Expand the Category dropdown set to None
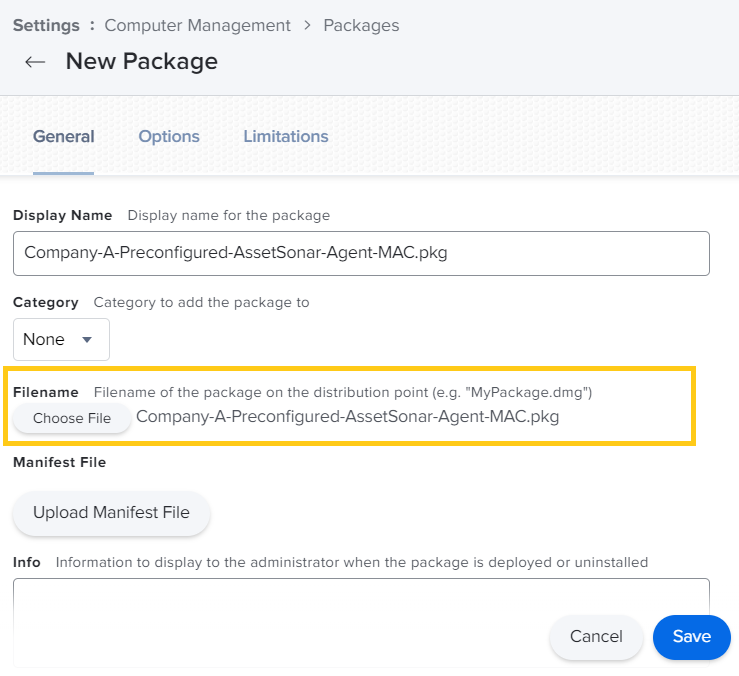This screenshot has width=739, height=676. [x=61, y=339]
